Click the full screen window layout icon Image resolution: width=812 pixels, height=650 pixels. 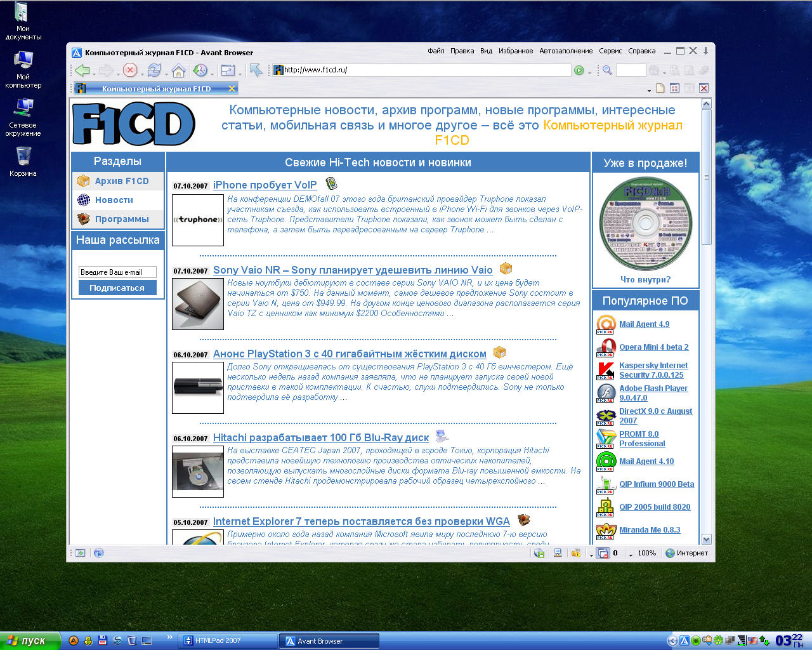coord(228,70)
